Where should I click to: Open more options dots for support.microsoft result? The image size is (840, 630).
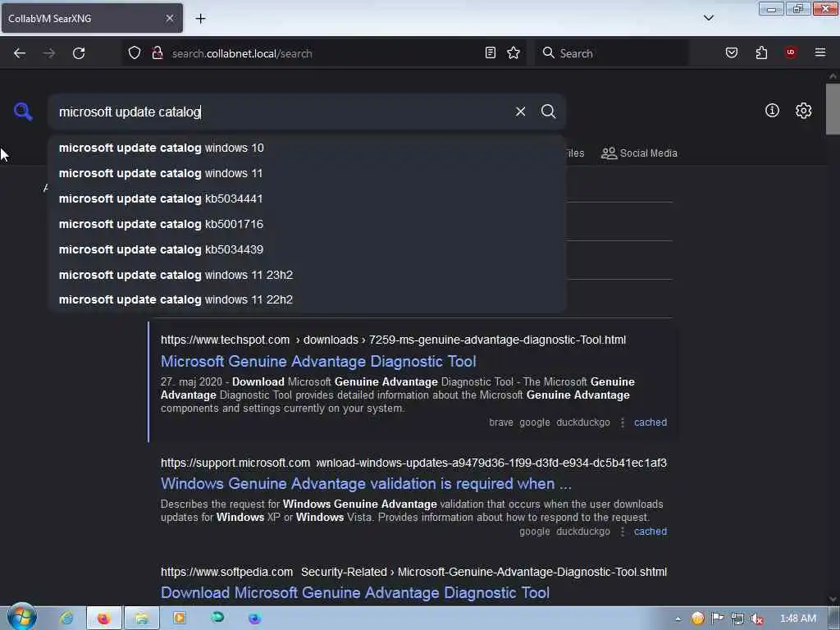coord(622,532)
